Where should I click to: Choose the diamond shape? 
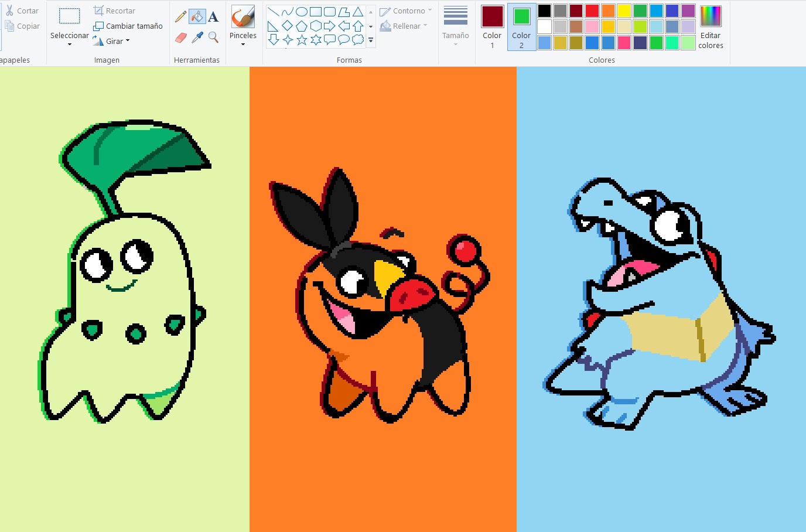[x=287, y=26]
